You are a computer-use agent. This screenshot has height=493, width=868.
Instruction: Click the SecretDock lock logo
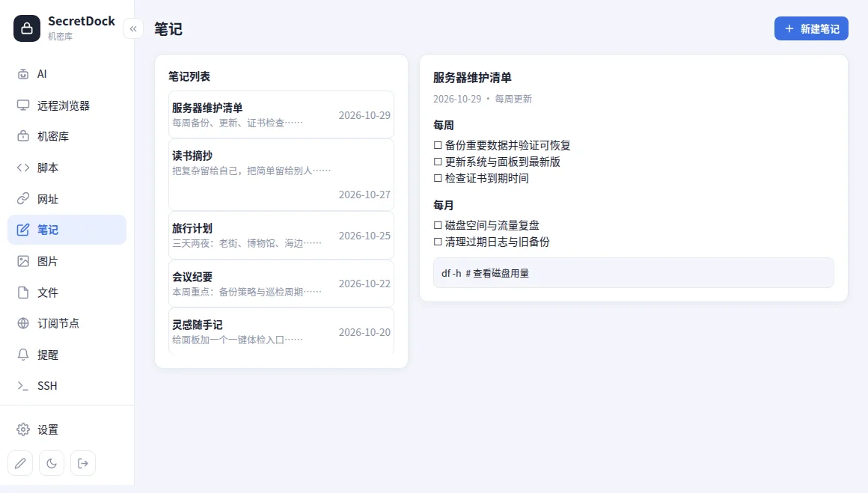[27, 28]
